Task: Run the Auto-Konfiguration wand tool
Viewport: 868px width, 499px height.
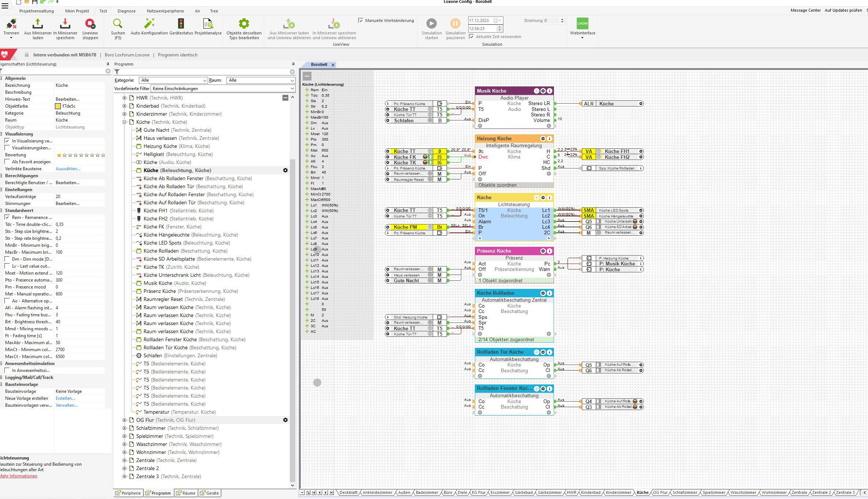Action: [149, 24]
